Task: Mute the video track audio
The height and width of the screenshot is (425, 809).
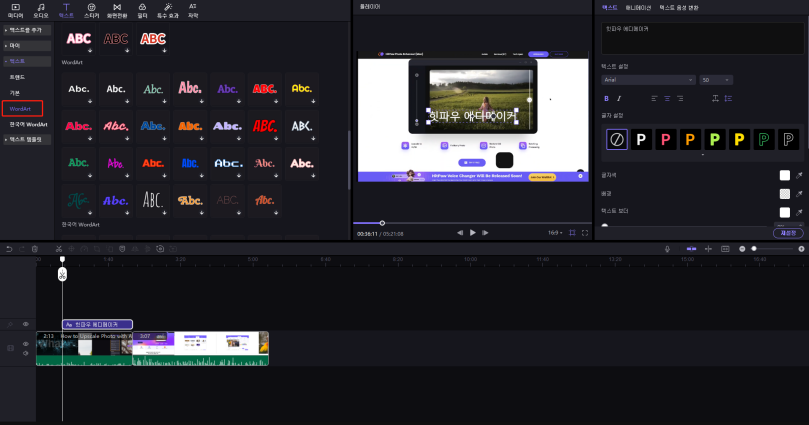Action: point(25,353)
